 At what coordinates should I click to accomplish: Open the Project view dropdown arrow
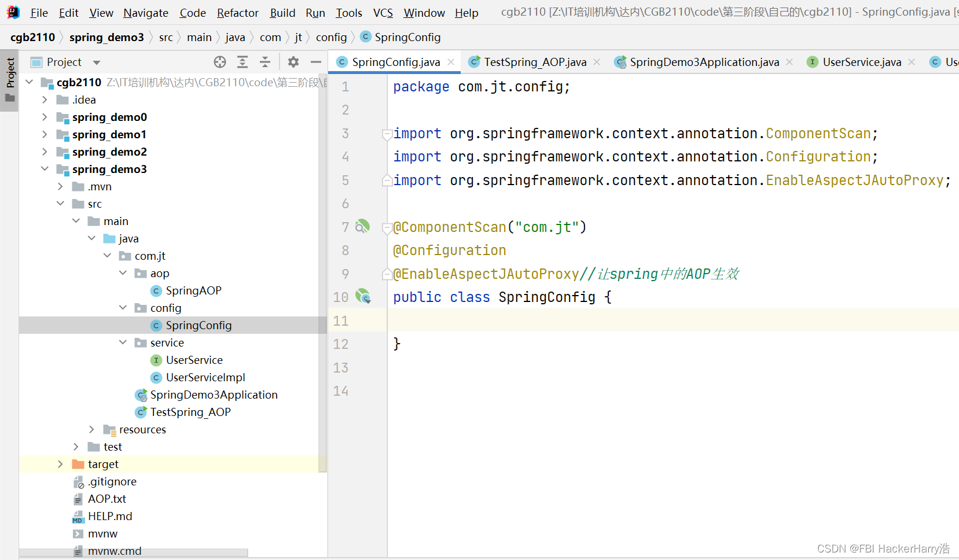(97, 62)
